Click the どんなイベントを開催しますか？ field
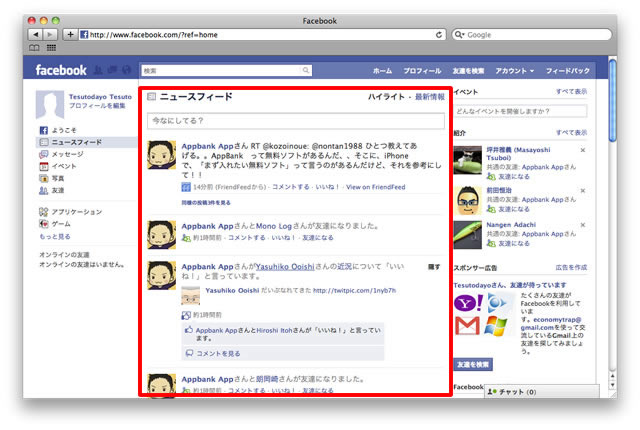 (x=521, y=111)
